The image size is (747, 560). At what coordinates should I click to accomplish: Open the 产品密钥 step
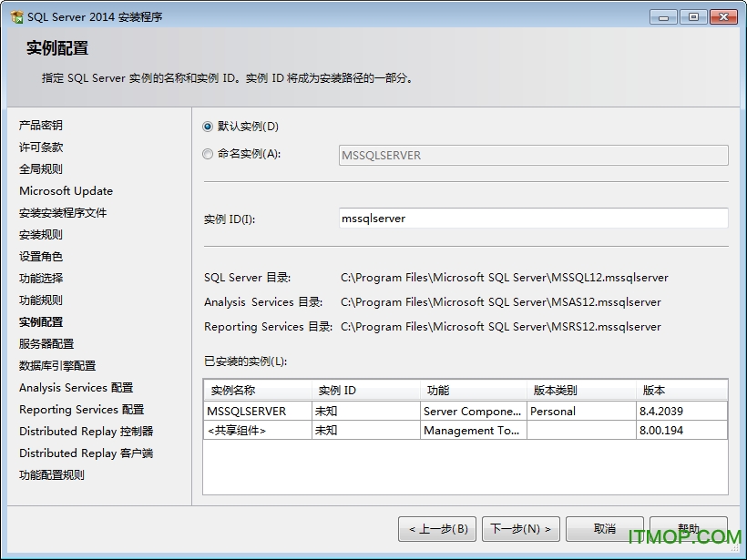(x=41, y=126)
